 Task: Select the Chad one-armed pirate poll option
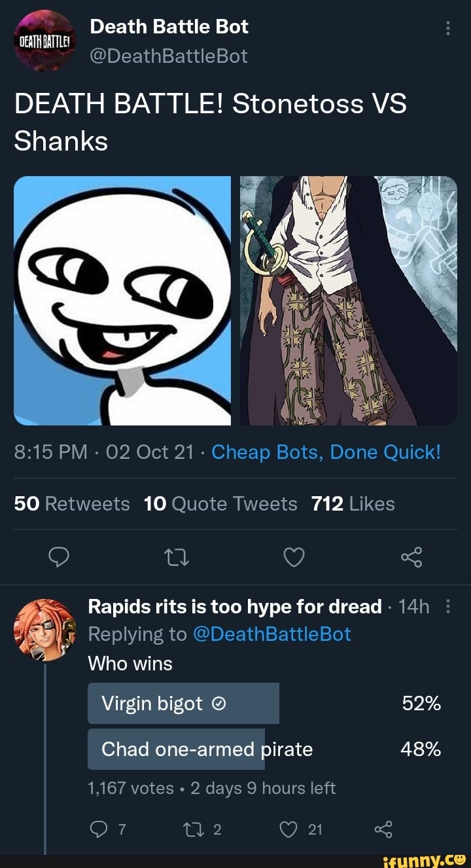pyautogui.click(x=264, y=749)
